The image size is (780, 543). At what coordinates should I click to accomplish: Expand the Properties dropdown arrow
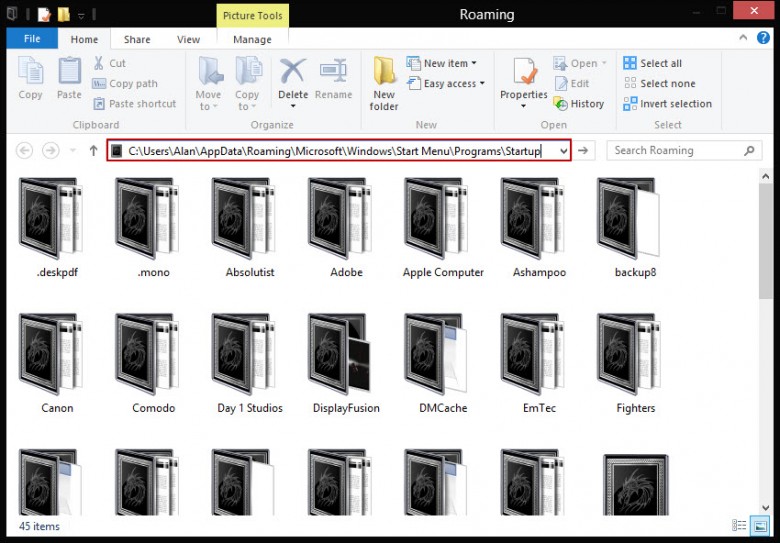pyautogui.click(x=523, y=106)
